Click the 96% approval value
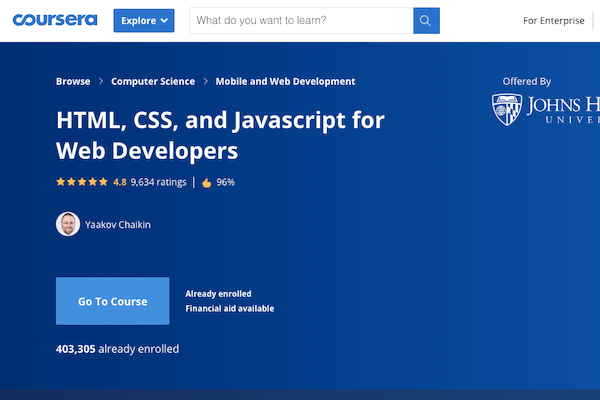 tap(225, 182)
